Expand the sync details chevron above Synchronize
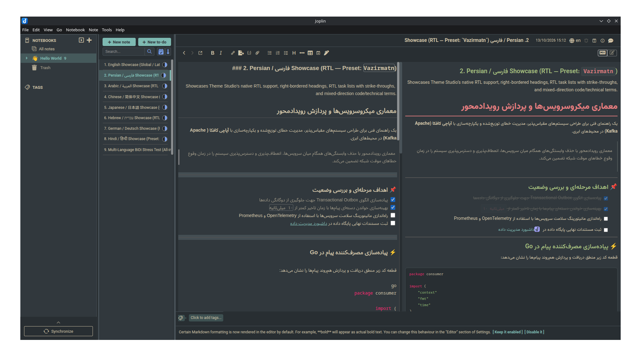Viewport: 641px width, 364px height. [58, 322]
